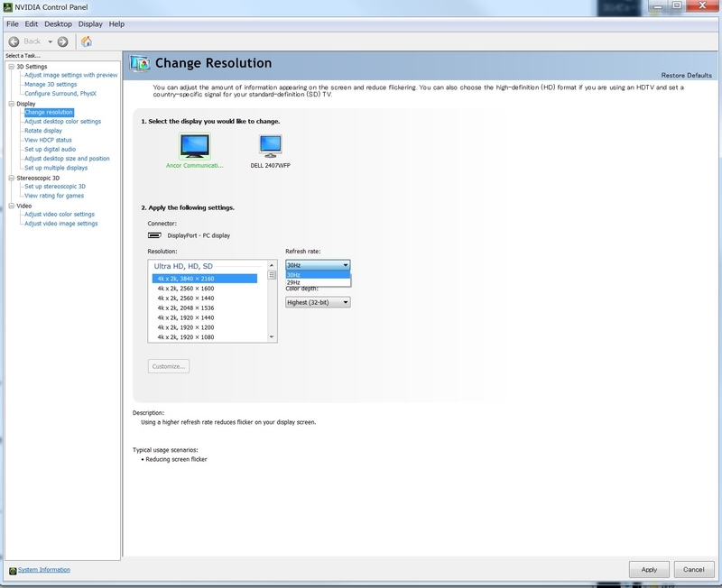The width and height of the screenshot is (722, 588).
Task: Open Adjust image settings with preview
Action: [71, 75]
